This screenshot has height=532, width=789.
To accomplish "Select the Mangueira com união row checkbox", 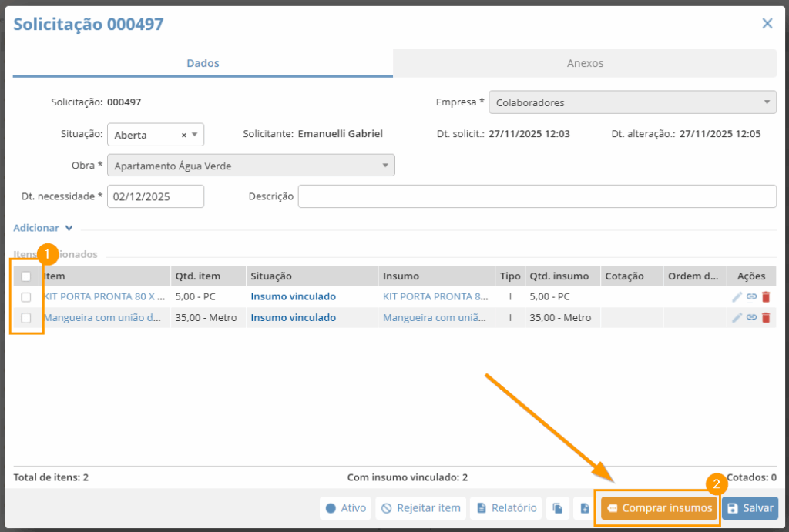I will (x=26, y=317).
